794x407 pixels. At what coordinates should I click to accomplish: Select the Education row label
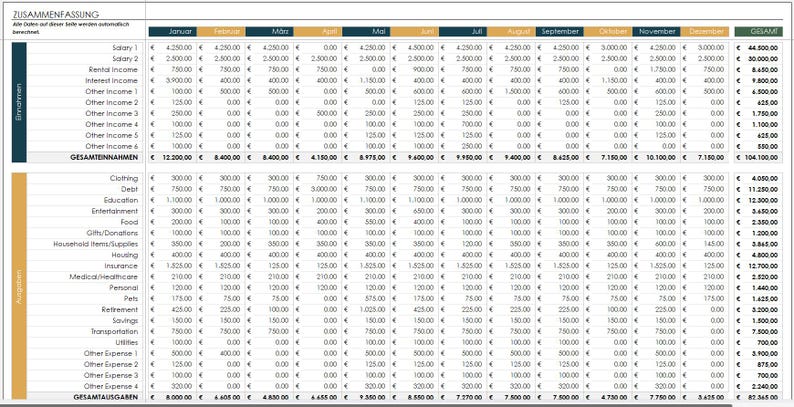click(121, 200)
